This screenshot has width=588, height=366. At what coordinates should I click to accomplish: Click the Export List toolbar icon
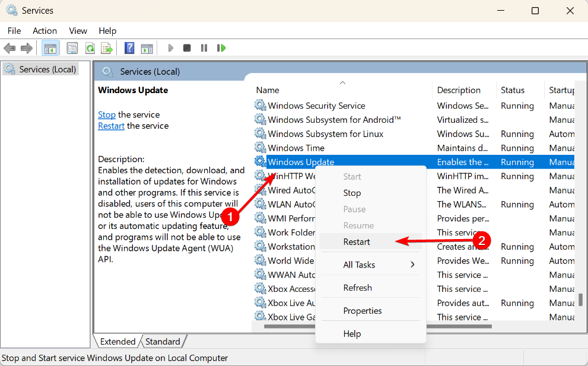(107, 48)
